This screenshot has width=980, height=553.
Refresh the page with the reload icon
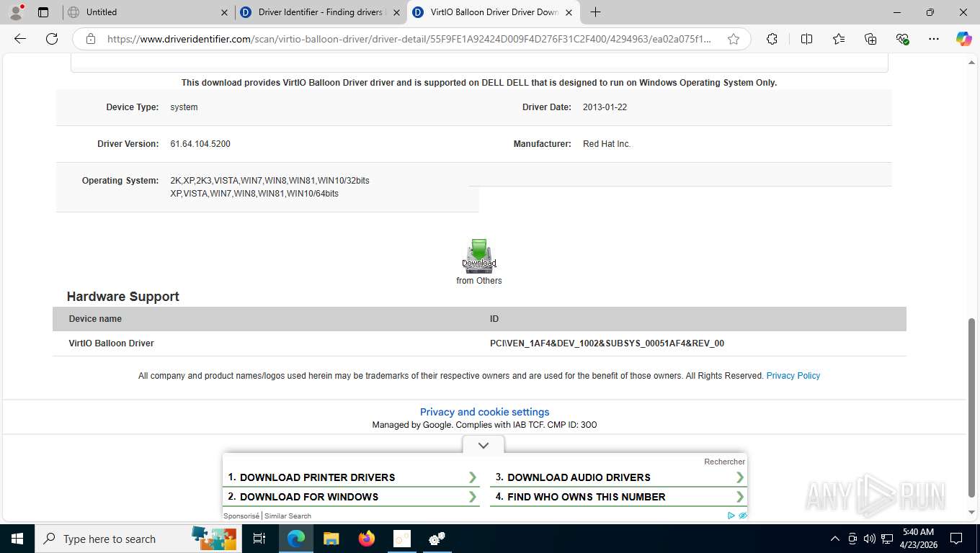pos(52,39)
